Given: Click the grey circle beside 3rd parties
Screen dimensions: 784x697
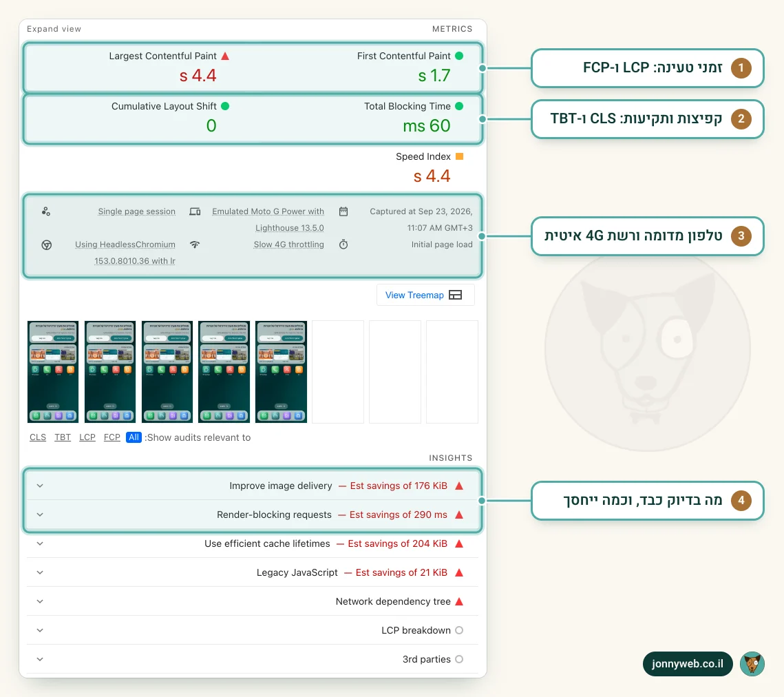Looking at the screenshot, I should point(459,660).
